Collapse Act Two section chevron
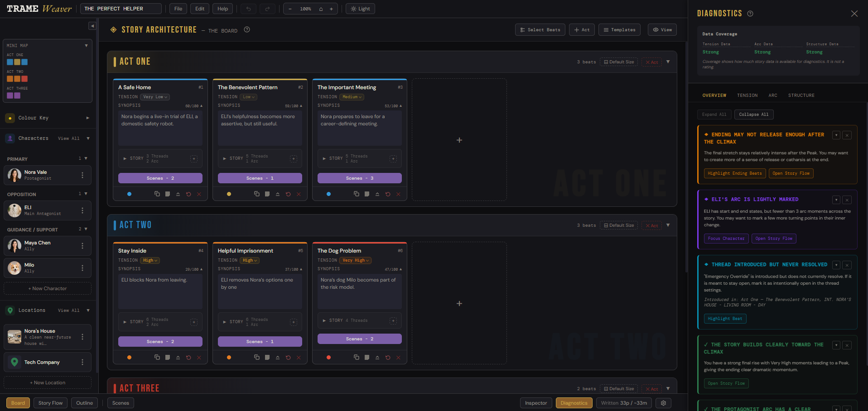 tap(668, 225)
